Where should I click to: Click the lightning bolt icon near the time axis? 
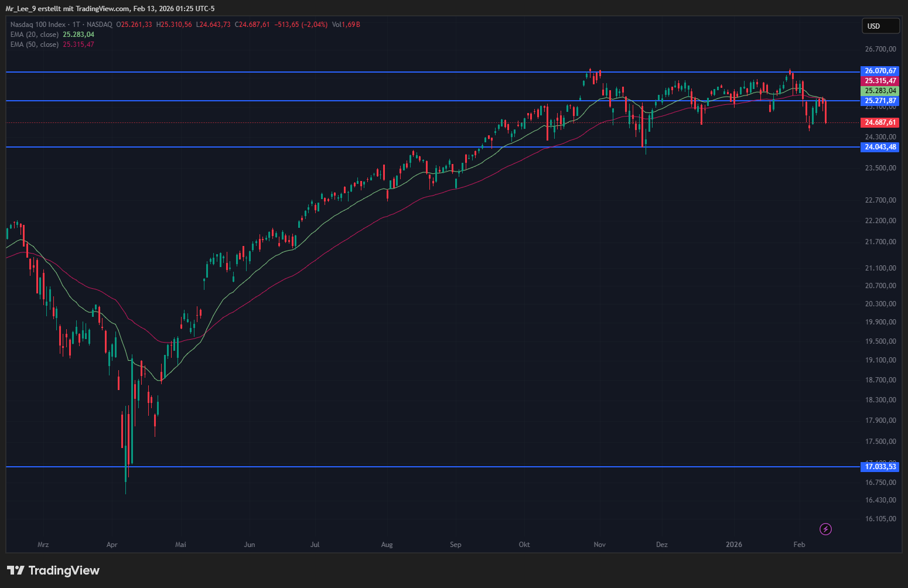(825, 529)
